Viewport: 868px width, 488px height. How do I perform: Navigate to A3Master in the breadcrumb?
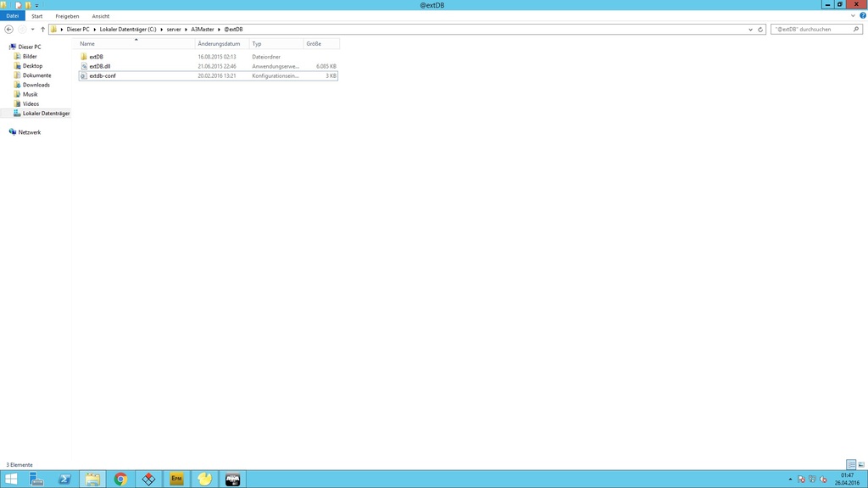[203, 29]
